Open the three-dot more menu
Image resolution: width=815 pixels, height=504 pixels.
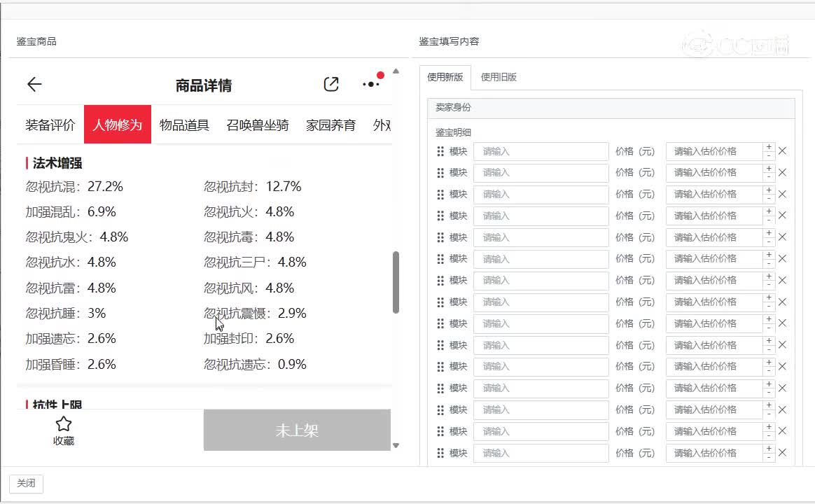pos(371,85)
